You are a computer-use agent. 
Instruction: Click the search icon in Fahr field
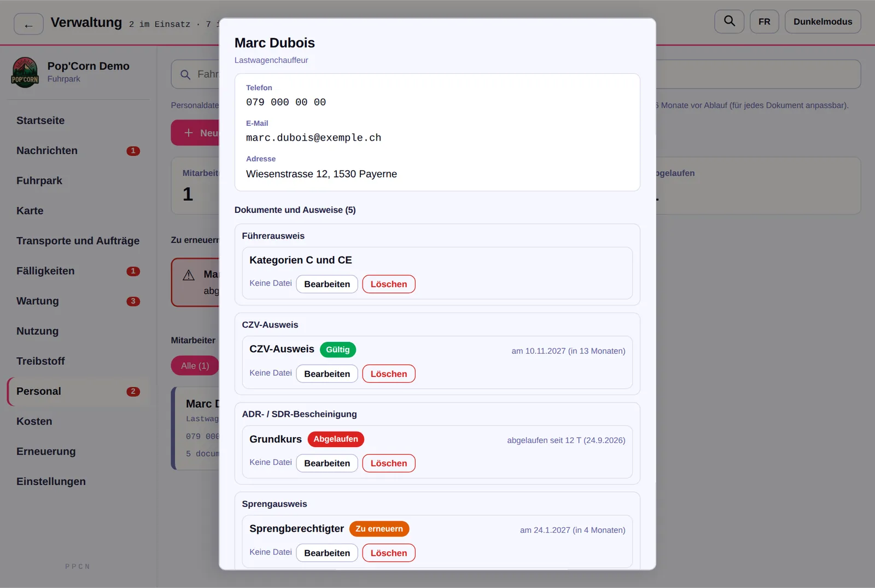pos(185,74)
